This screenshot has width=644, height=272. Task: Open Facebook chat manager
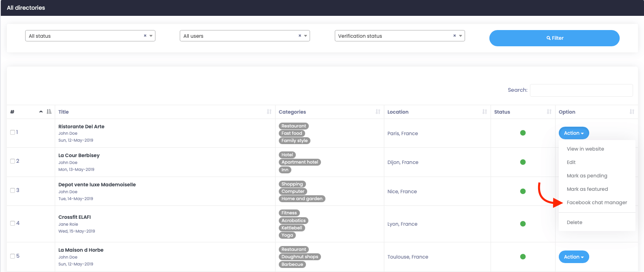tap(597, 203)
